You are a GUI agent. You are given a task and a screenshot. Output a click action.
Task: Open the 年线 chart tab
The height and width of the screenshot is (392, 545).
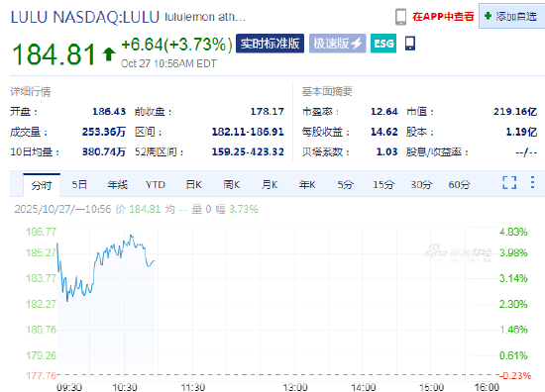tap(118, 184)
